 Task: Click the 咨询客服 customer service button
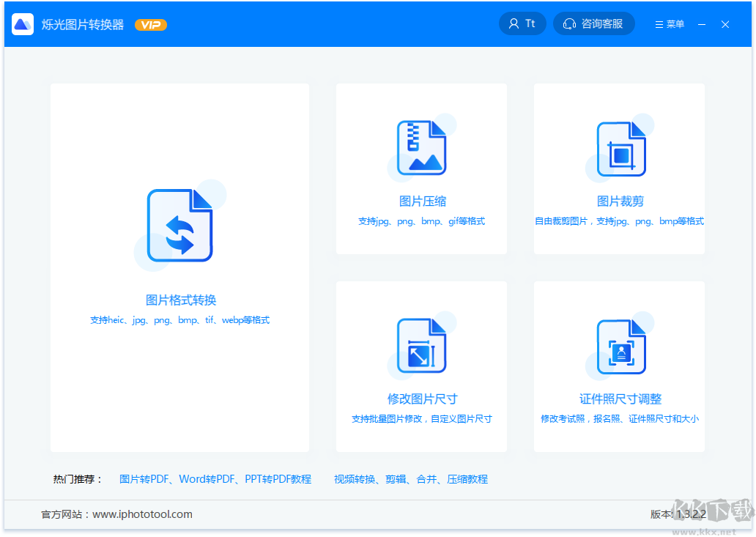(x=594, y=23)
